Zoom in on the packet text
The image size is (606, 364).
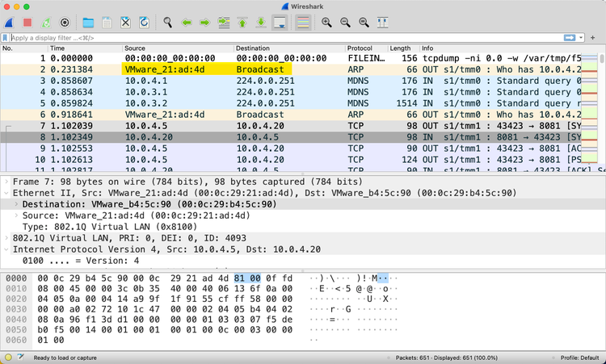click(326, 23)
